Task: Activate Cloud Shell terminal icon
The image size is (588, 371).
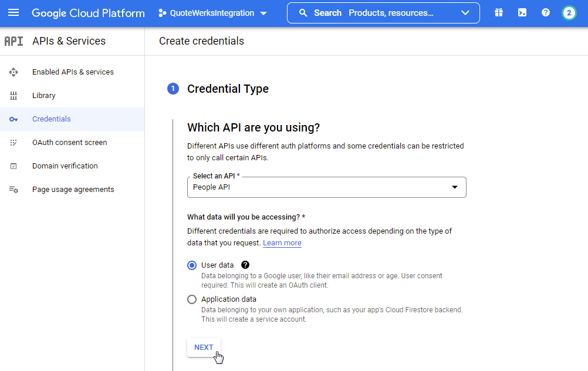Action: coord(522,13)
